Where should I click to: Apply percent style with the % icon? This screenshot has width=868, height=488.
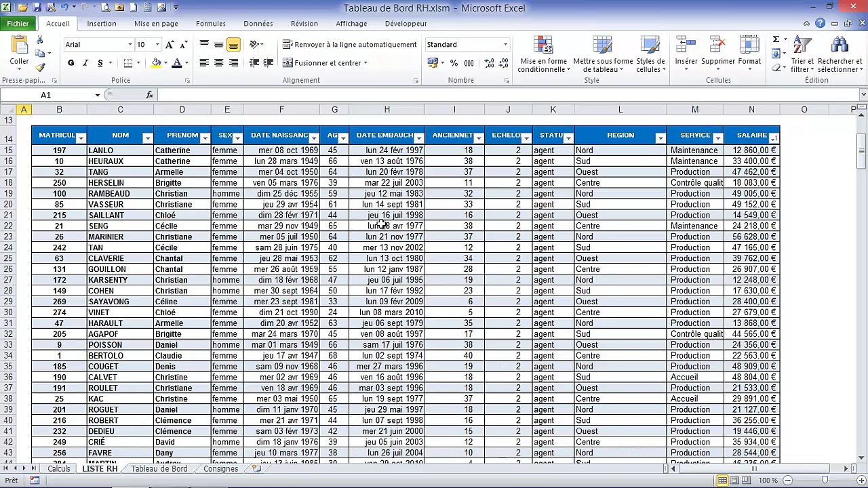(x=454, y=63)
